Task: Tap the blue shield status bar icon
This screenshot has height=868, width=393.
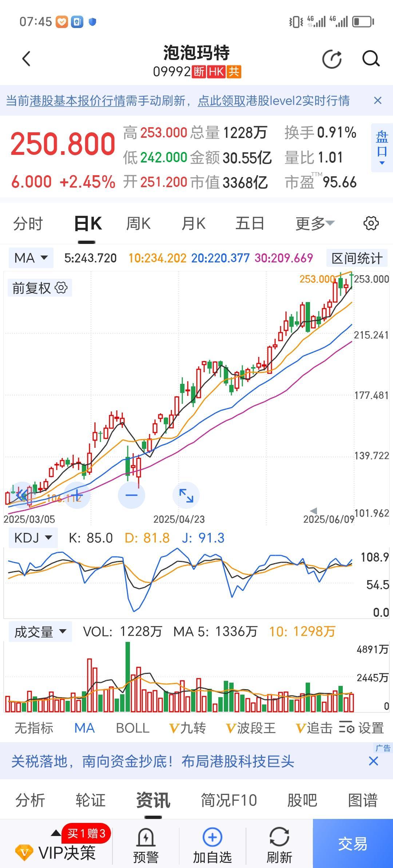Action: [92, 22]
